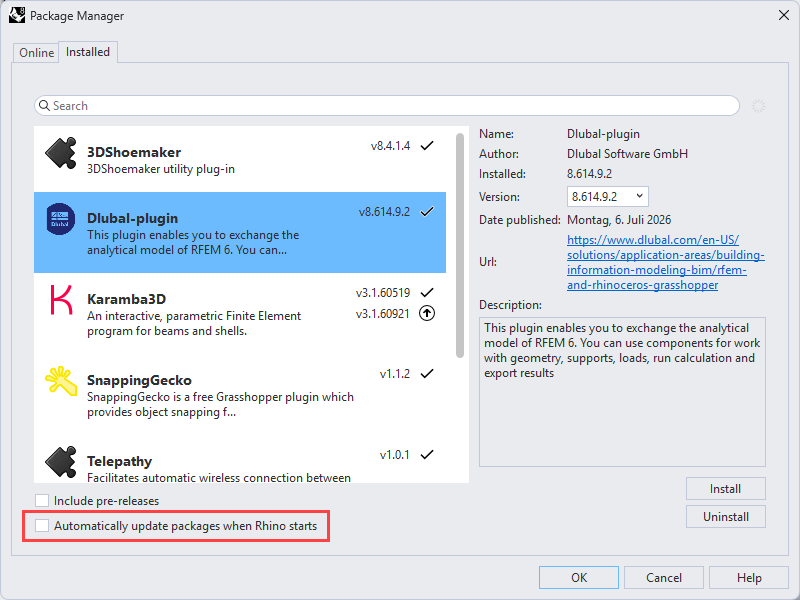Click the Cancel button
The width and height of the screenshot is (800, 600).
pos(663,578)
